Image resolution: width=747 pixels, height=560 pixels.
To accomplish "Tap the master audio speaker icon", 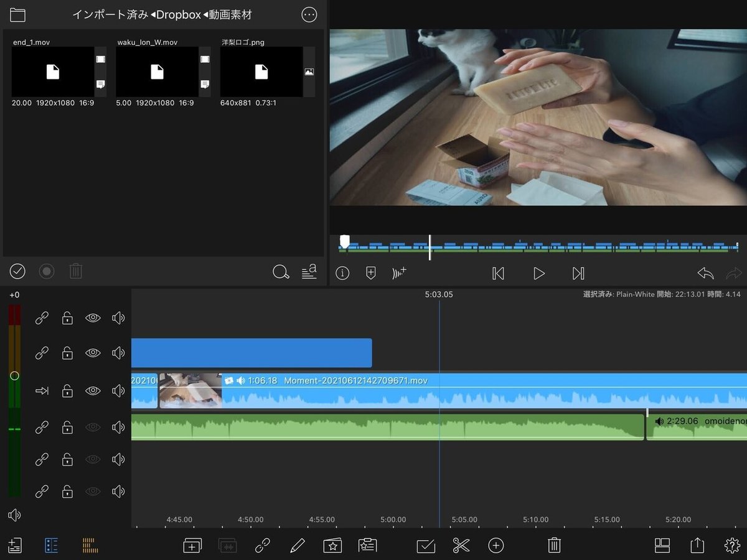I will (x=14, y=515).
